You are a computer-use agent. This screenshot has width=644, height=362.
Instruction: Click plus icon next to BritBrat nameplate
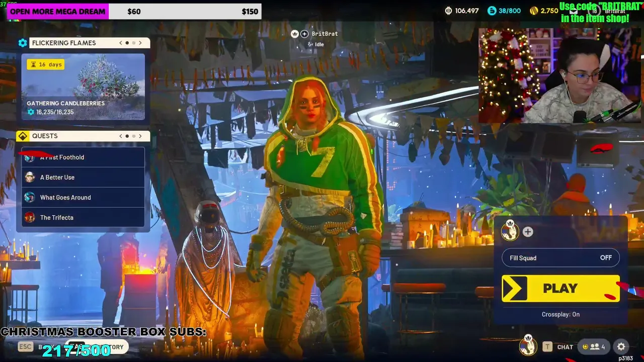[304, 34]
